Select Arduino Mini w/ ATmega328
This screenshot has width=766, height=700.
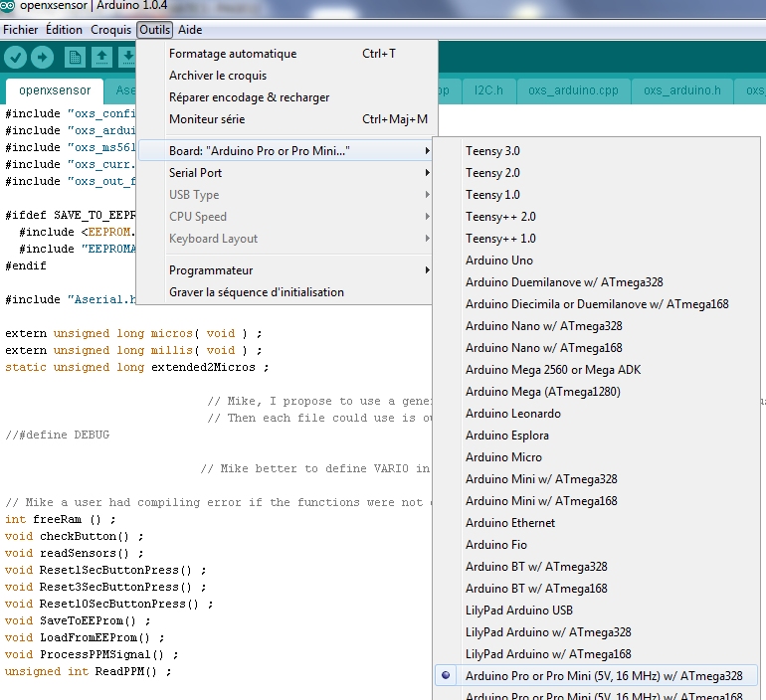coord(596,479)
